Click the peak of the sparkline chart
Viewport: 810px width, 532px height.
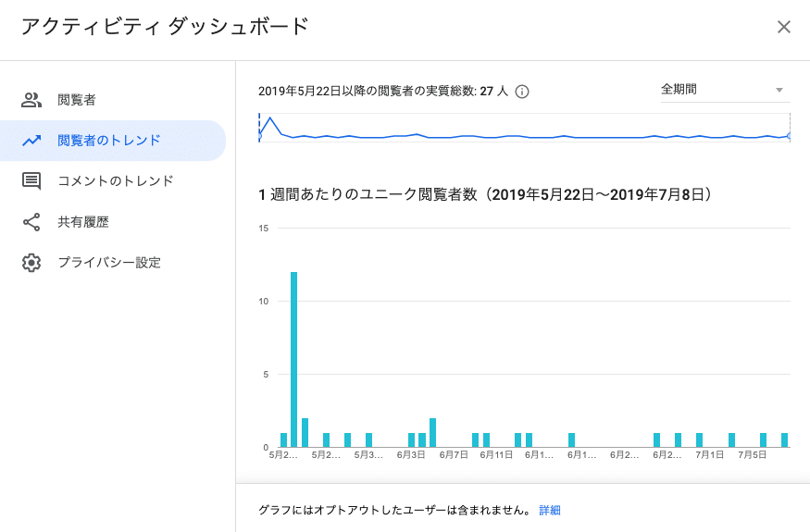(270, 118)
